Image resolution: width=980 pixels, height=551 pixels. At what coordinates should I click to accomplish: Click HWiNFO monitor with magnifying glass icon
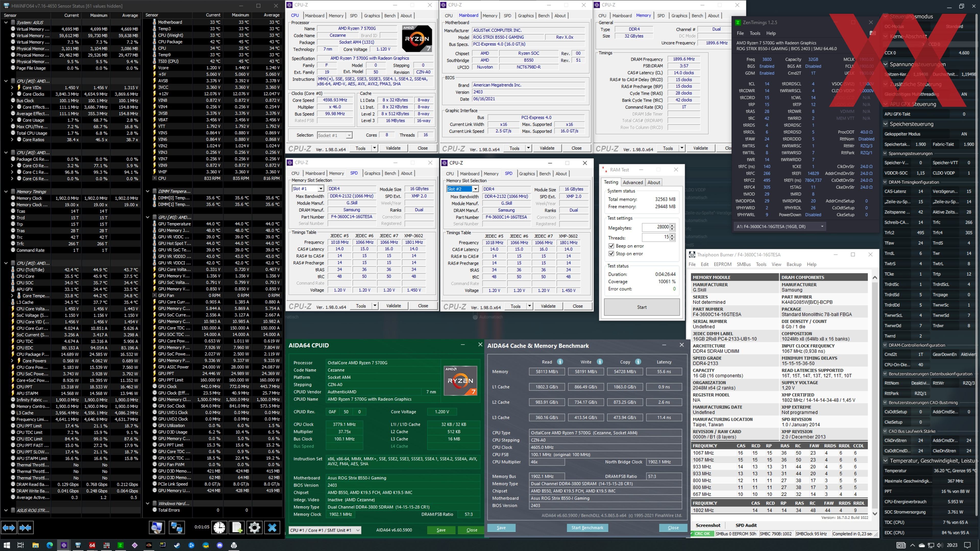pos(156,528)
